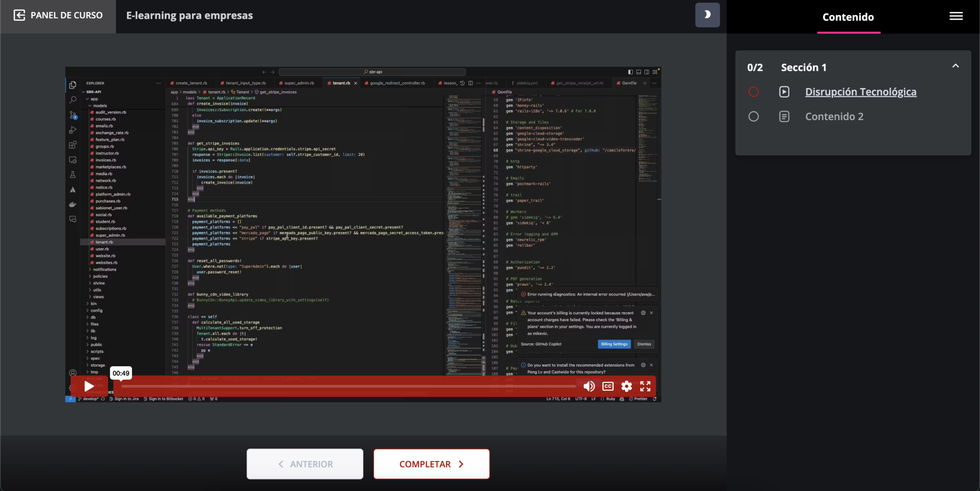Click the 0/2 progress counter
This screenshot has width=980, height=491.
pos(755,67)
